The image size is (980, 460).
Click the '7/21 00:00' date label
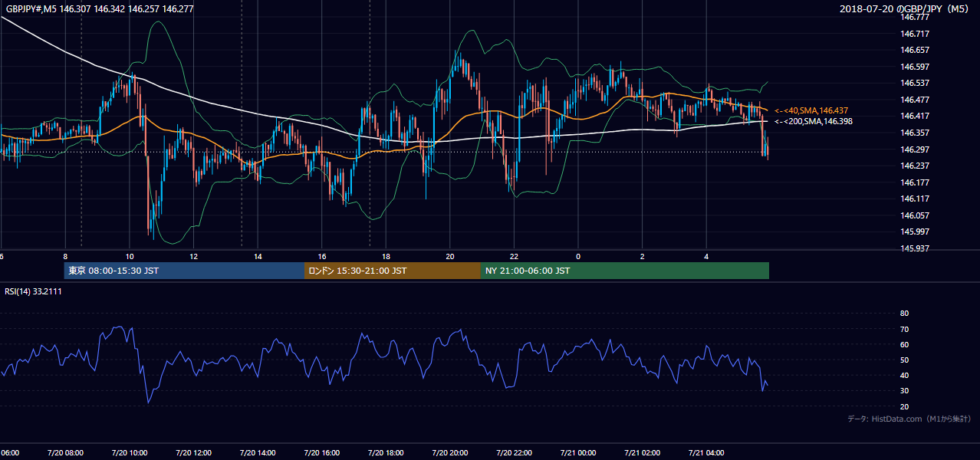pyautogui.click(x=578, y=453)
